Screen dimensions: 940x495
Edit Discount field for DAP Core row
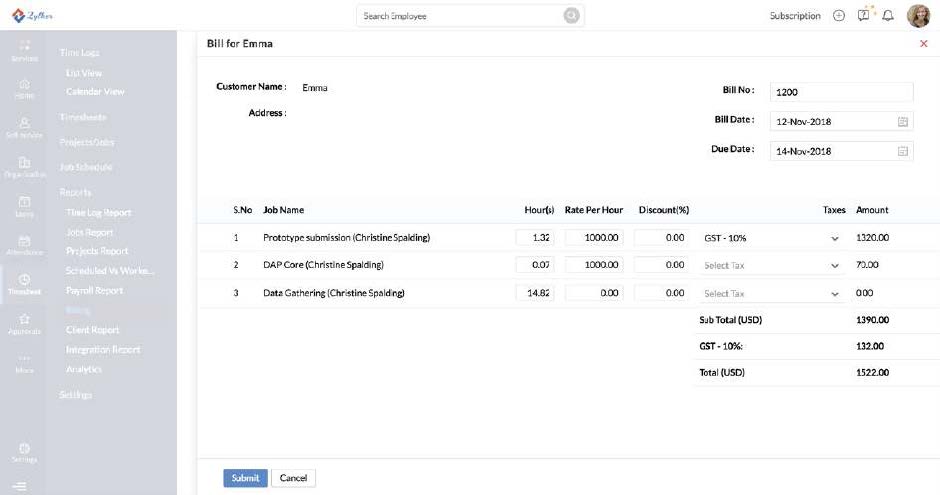[661, 266]
